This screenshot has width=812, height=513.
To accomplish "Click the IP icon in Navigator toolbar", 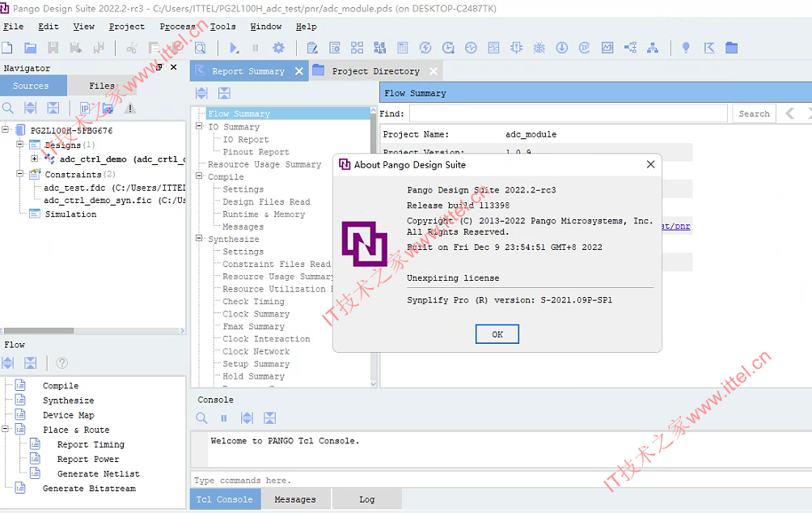I will pyautogui.click(x=85, y=108).
